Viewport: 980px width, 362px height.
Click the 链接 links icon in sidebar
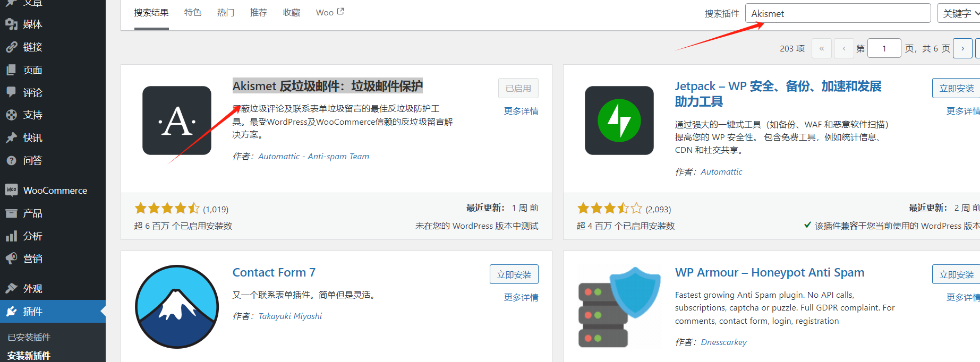click(12, 47)
